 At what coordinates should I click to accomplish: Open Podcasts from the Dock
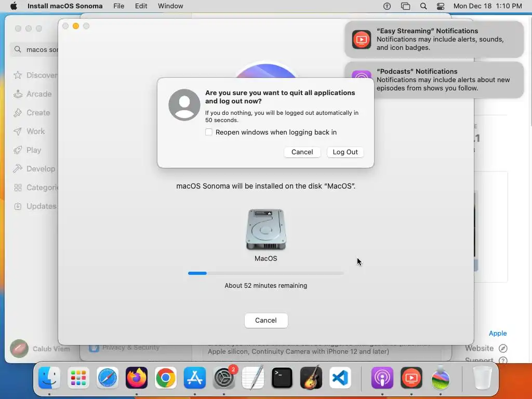point(382,378)
